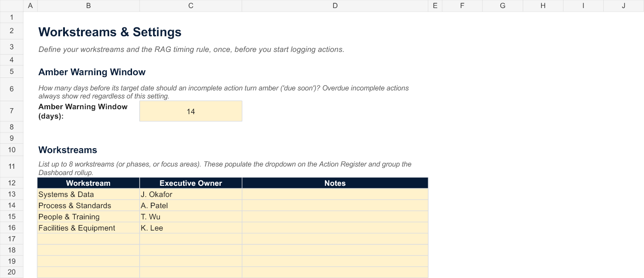The image size is (644, 278).
Task: Select row 16 header
Action: coord(12,228)
